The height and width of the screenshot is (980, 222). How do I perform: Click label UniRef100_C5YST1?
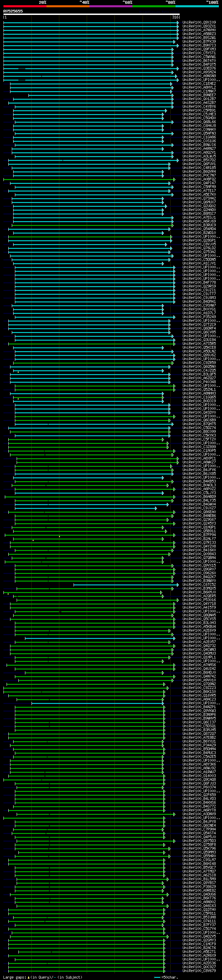pos(199,53)
